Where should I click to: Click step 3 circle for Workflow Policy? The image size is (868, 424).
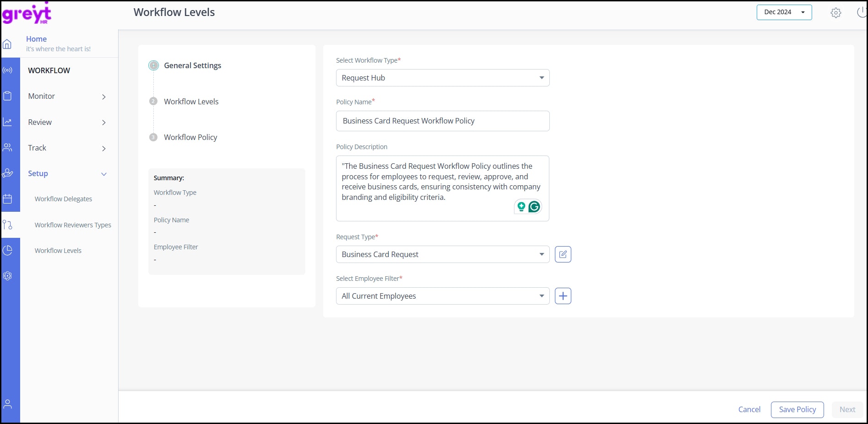click(153, 137)
